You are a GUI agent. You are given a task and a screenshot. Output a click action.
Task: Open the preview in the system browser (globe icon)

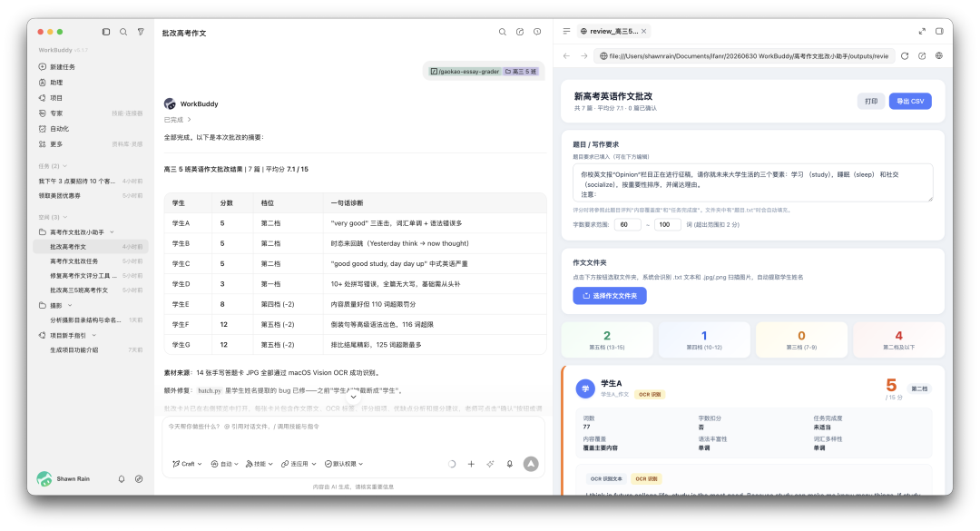[939, 56]
